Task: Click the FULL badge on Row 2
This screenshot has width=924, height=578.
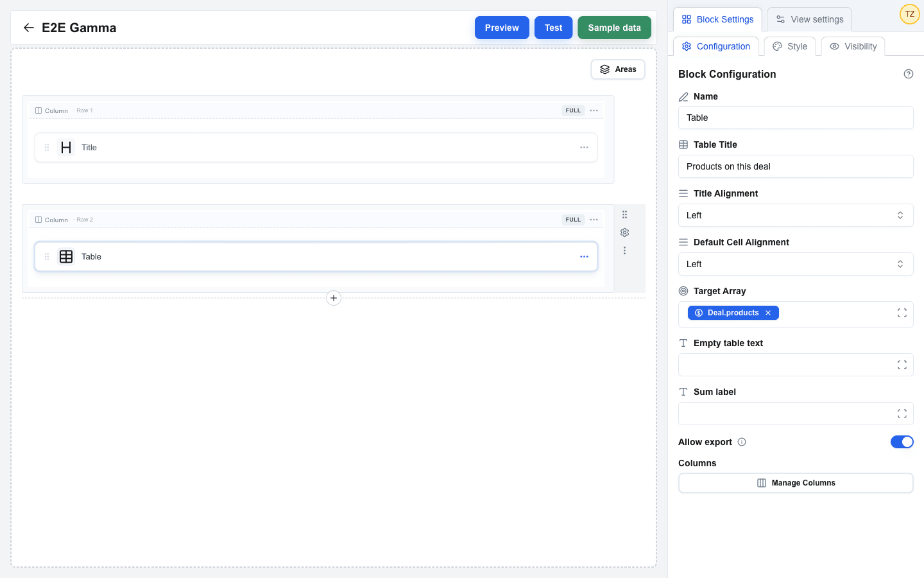Action: pyautogui.click(x=573, y=220)
